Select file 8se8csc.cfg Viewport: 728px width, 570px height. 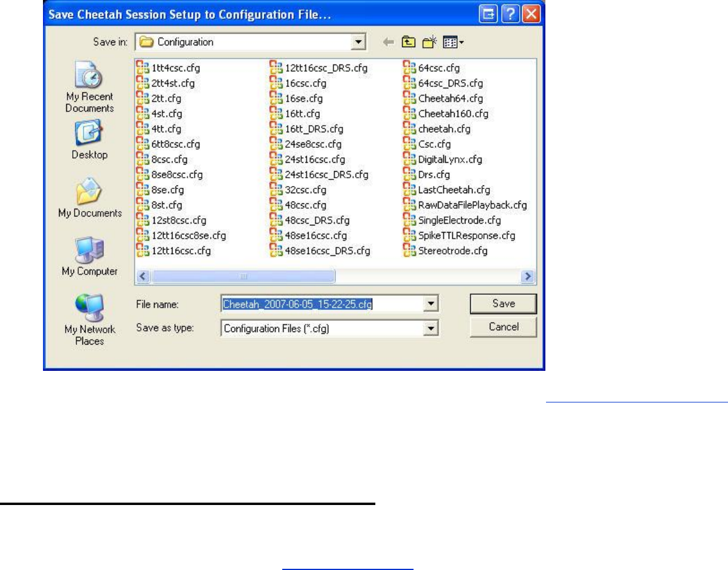click(170, 175)
